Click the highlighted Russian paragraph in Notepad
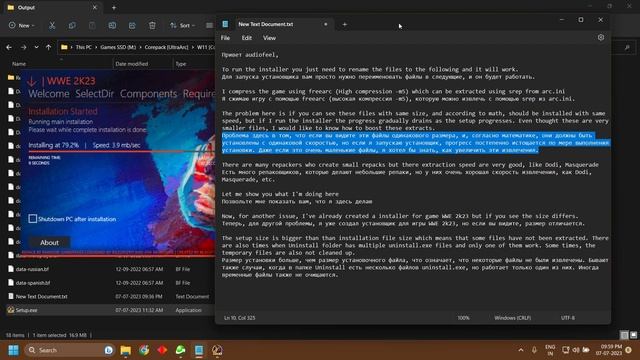This screenshot has height=360, width=640. pos(416,143)
